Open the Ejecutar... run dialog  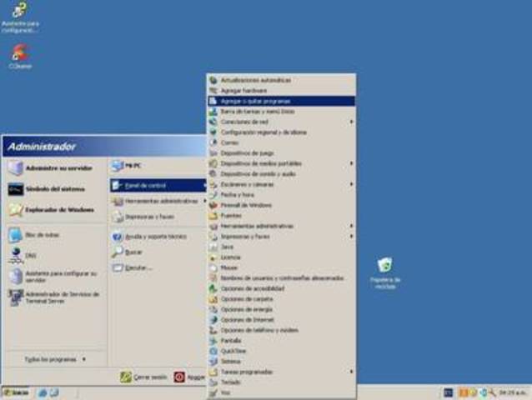(x=158, y=267)
